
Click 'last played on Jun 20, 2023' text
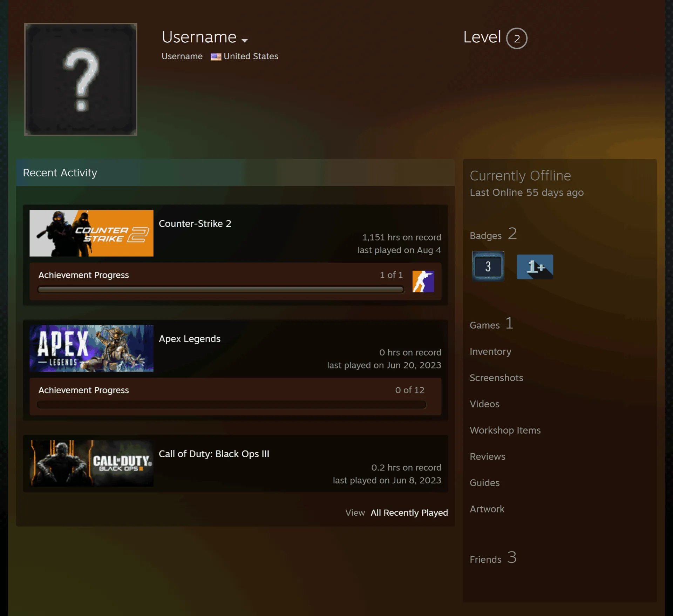coord(384,365)
